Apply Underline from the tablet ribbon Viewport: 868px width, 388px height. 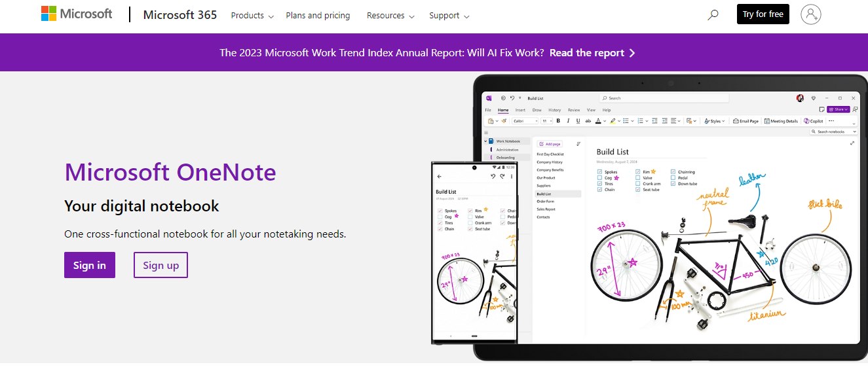click(x=578, y=121)
